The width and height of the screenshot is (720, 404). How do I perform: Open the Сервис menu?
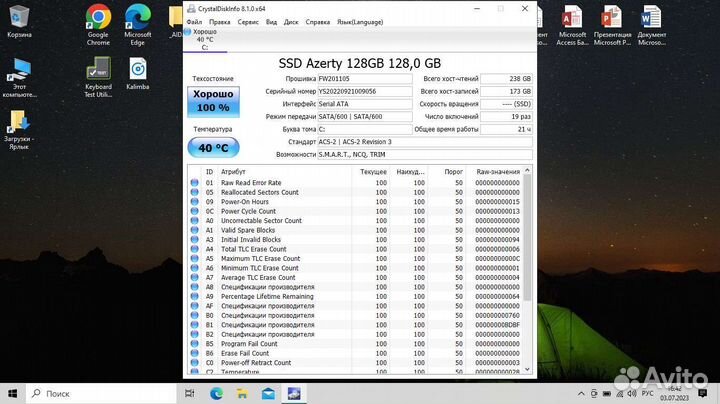click(248, 22)
